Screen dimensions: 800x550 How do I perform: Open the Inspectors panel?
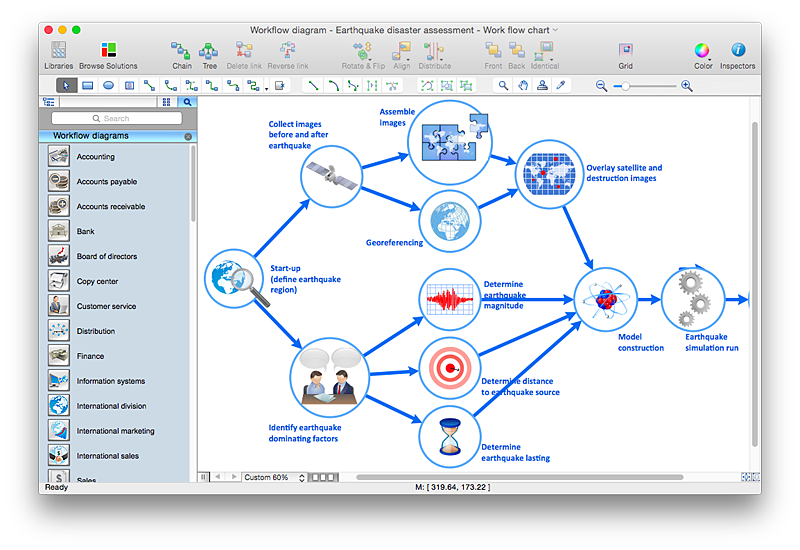737,56
